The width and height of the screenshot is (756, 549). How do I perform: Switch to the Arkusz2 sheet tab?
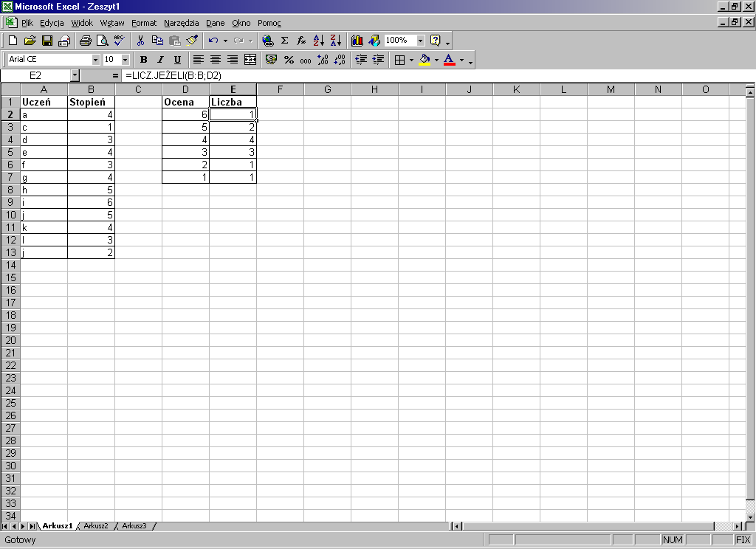point(96,526)
